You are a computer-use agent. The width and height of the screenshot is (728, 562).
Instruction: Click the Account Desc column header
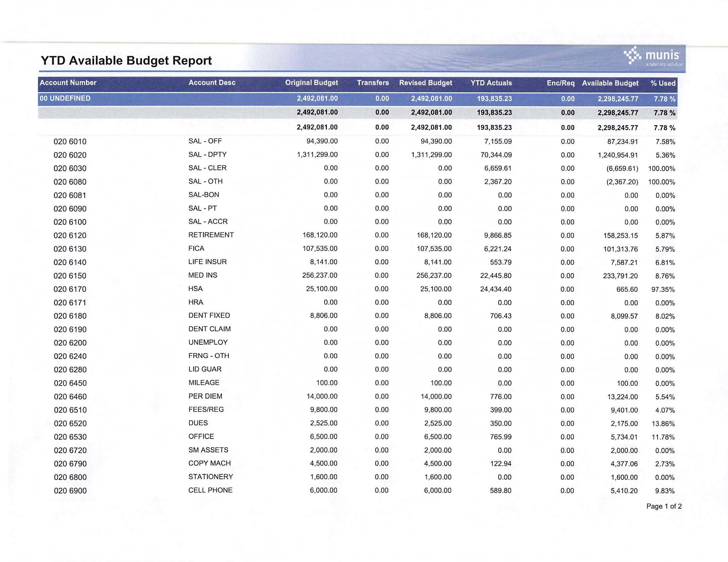click(x=212, y=82)
